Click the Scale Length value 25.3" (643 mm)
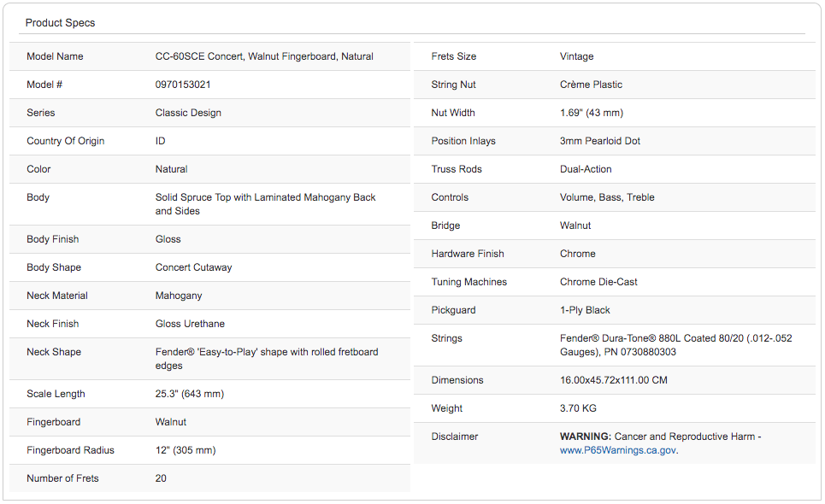Viewport: 825px width, 504px height. click(x=190, y=394)
